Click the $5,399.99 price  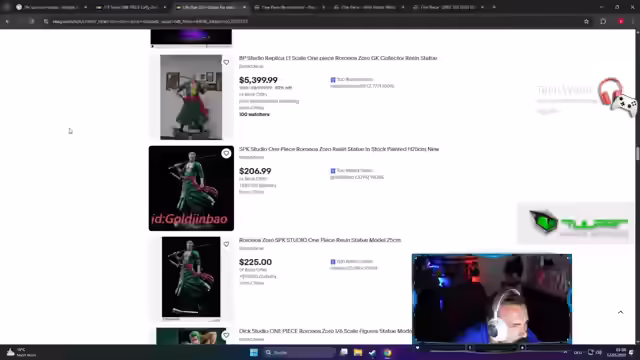tap(258, 80)
